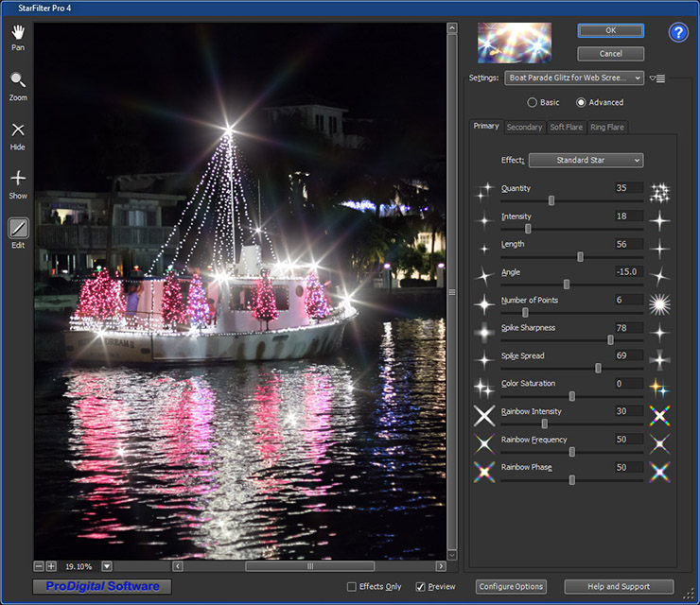
Task: Click the Color Saturation value field
Action: pyautogui.click(x=628, y=383)
